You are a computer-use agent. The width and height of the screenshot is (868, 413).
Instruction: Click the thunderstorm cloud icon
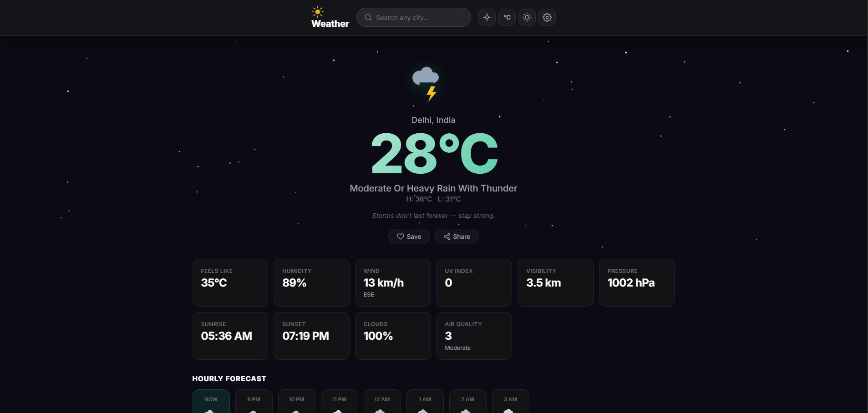426,83
